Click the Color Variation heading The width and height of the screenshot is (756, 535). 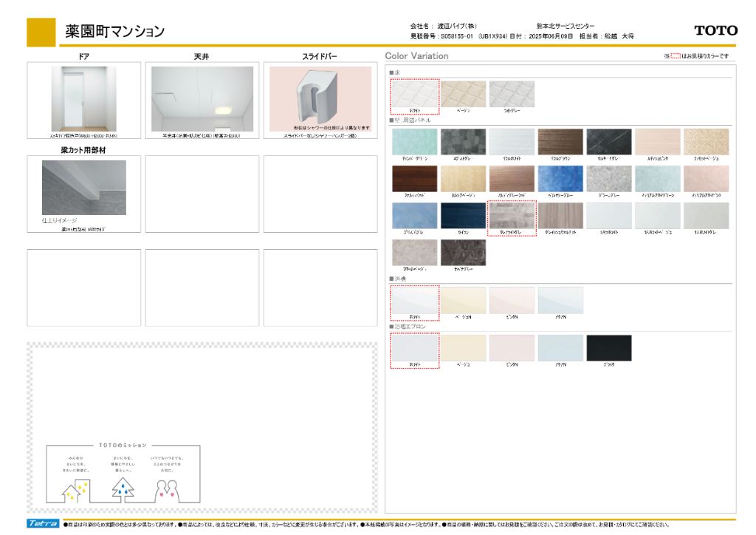(x=416, y=56)
